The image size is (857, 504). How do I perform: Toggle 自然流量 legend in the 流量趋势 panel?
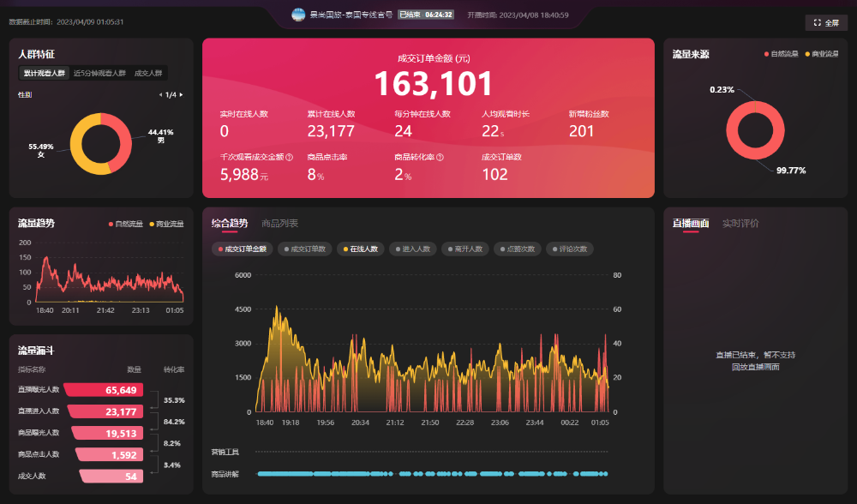click(126, 224)
